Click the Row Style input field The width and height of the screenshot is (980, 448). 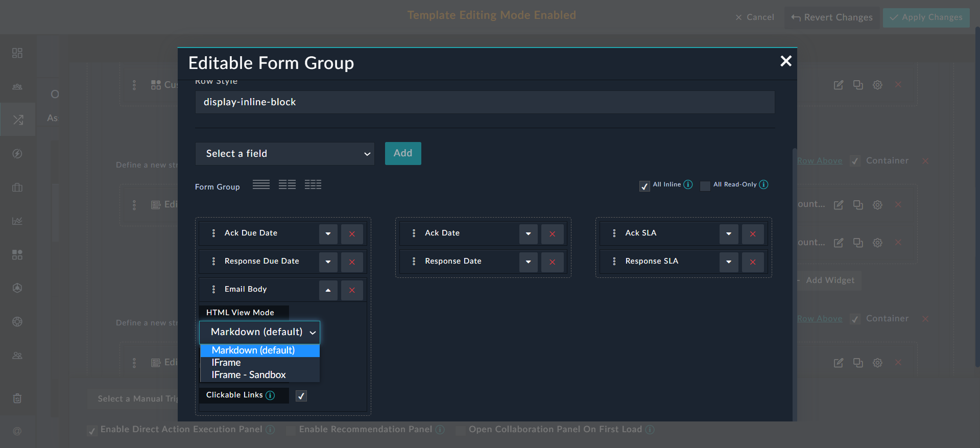[x=485, y=102]
